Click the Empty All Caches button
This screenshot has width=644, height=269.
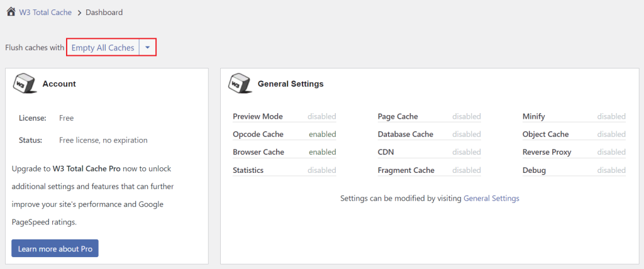coord(103,48)
